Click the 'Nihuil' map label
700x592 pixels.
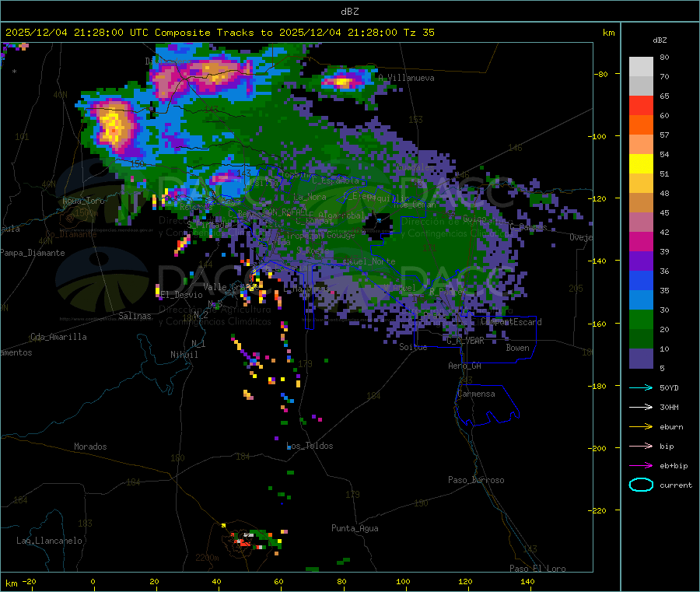point(184,355)
